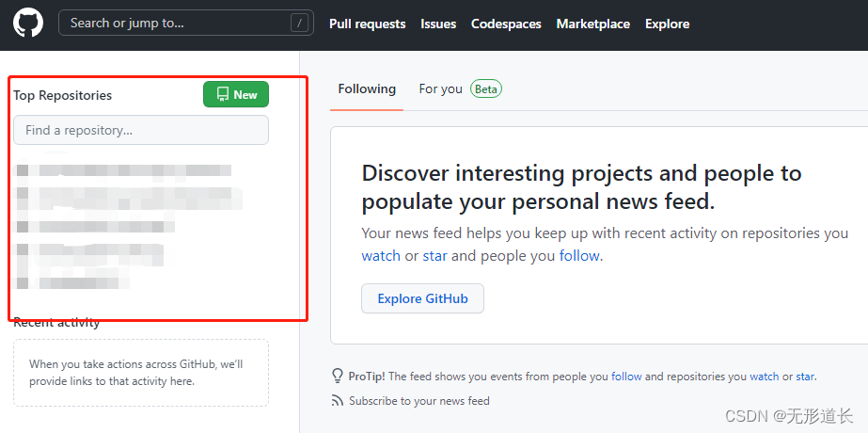Switch to the For you tab
The height and width of the screenshot is (433, 868).
point(441,88)
